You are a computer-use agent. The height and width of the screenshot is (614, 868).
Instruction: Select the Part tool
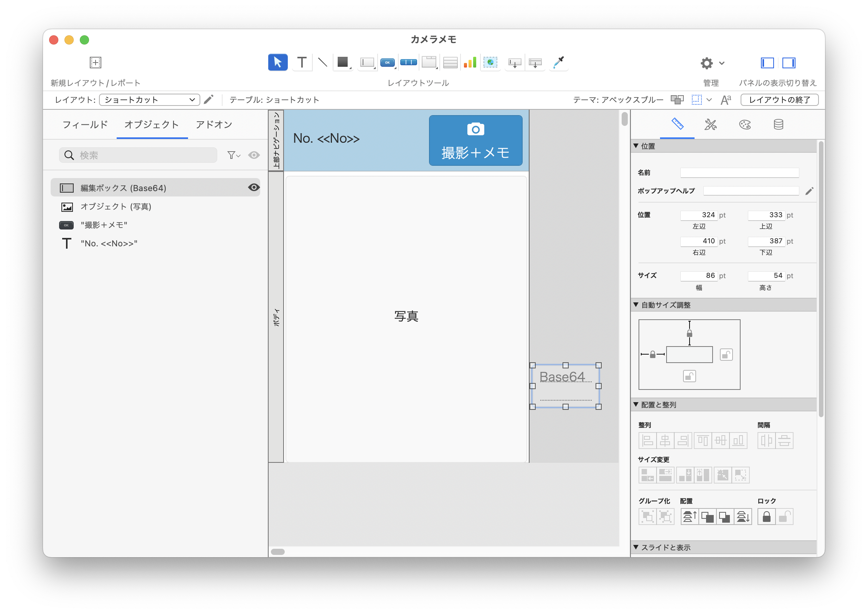point(535,62)
